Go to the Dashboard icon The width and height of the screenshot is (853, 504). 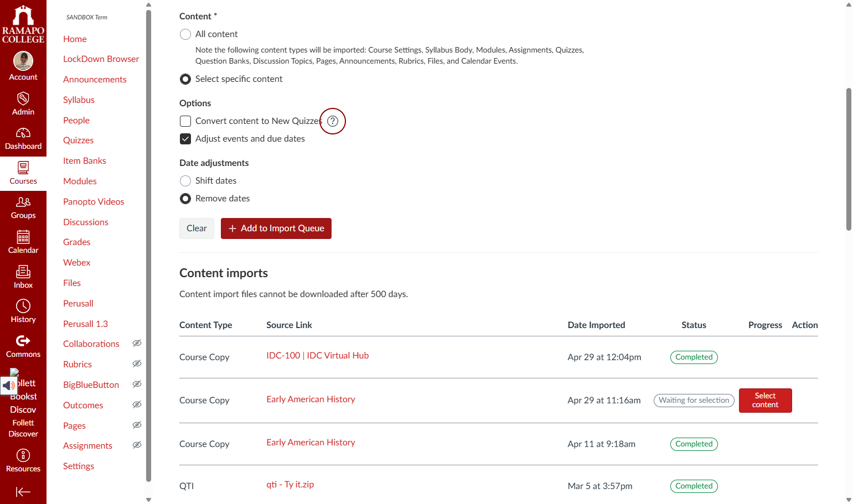23,133
